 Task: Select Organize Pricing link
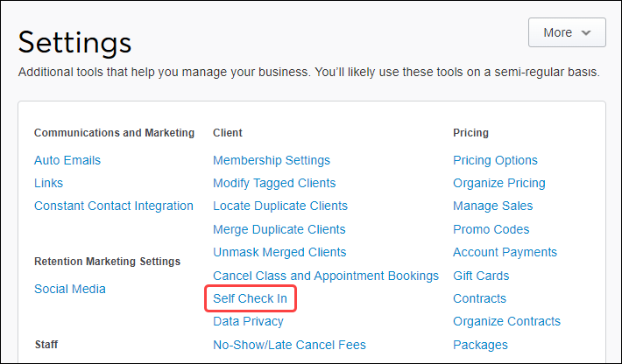[x=499, y=183]
